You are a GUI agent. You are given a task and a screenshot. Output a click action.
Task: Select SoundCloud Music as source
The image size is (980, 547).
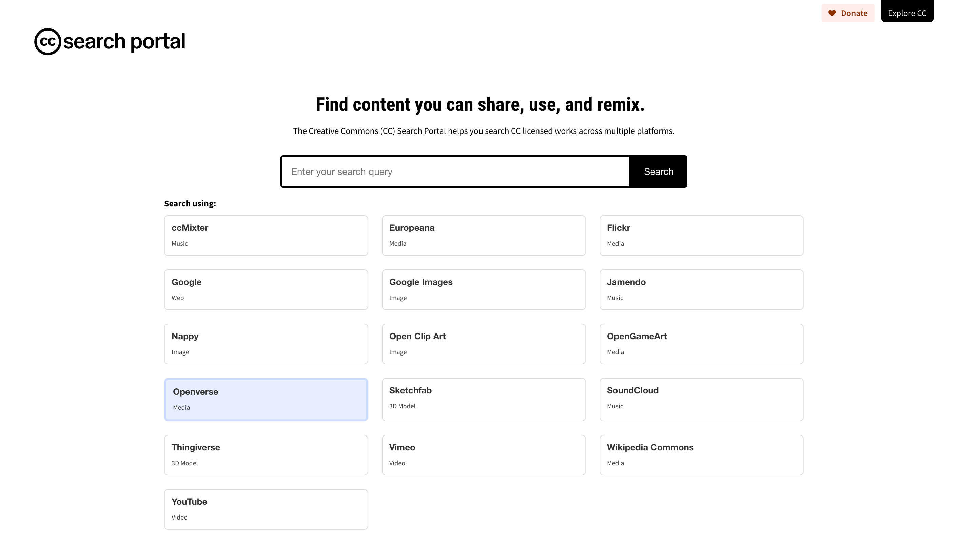(x=701, y=400)
